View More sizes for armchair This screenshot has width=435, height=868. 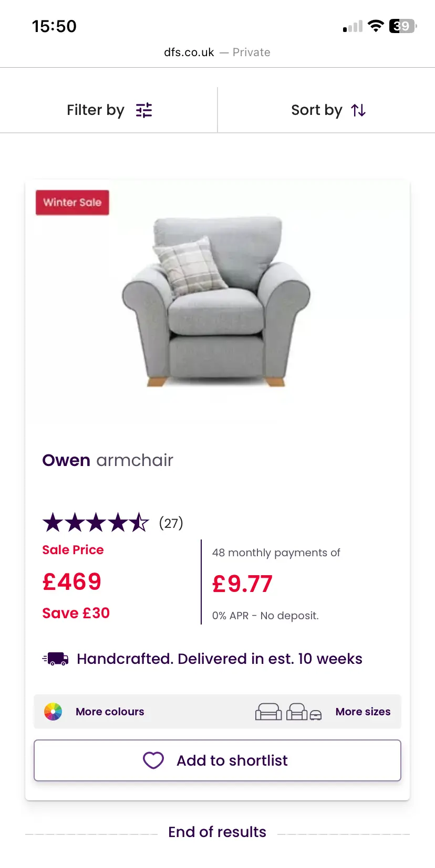point(362,712)
